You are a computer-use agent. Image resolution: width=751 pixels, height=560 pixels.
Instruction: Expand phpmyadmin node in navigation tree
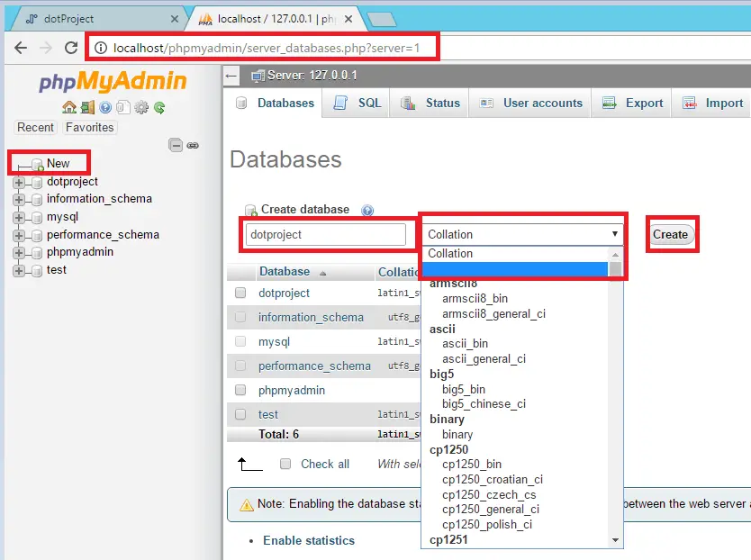click(19, 253)
